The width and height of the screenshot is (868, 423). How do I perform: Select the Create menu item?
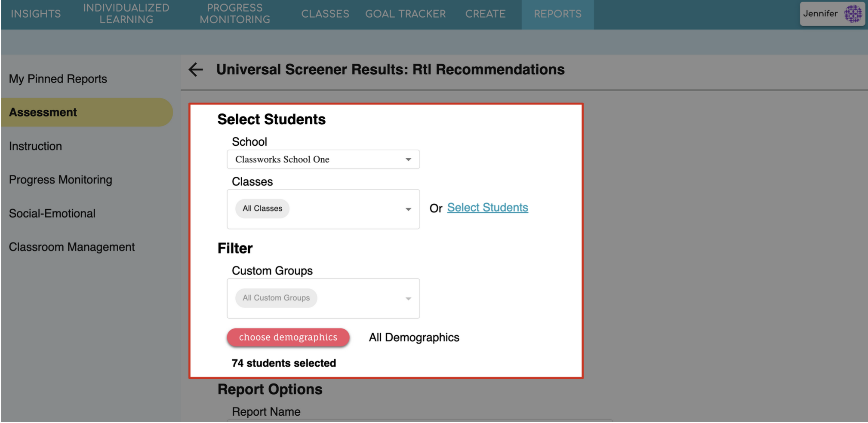point(485,14)
